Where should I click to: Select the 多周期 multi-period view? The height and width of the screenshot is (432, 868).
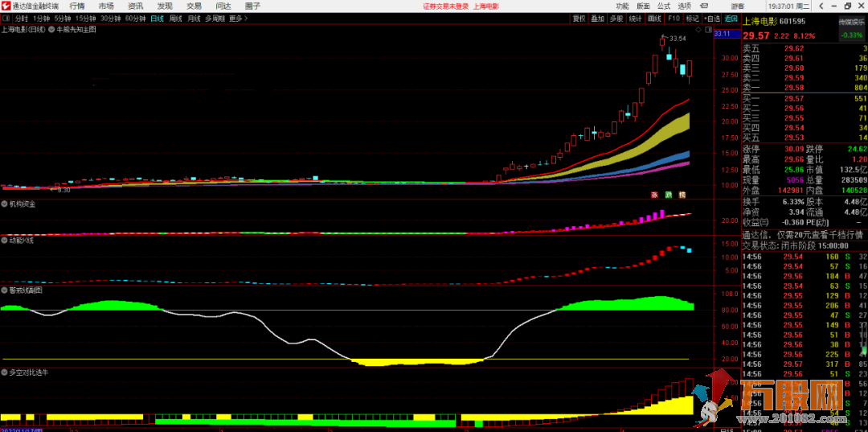[x=215, y=19]
